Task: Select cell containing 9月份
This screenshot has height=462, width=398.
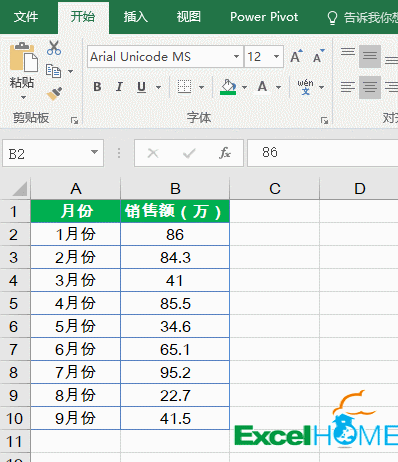Action: click(x=76, y=418)
